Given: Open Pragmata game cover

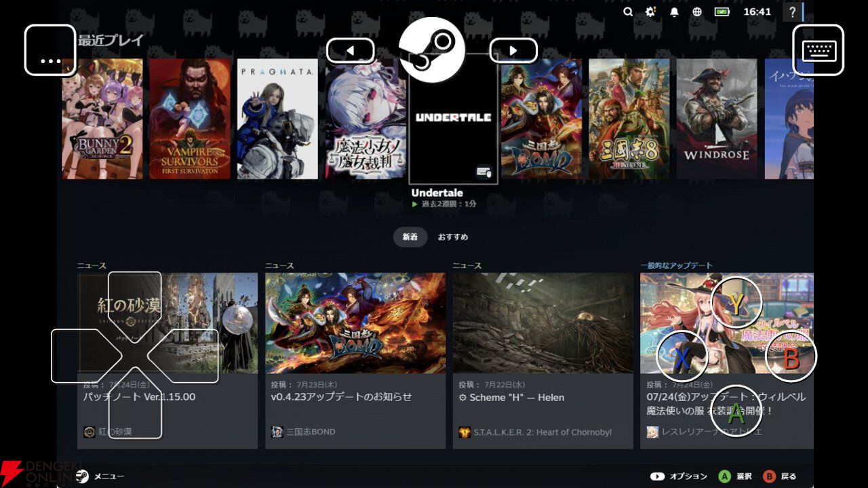Looking at the screenshot, I should pos(277,119).
